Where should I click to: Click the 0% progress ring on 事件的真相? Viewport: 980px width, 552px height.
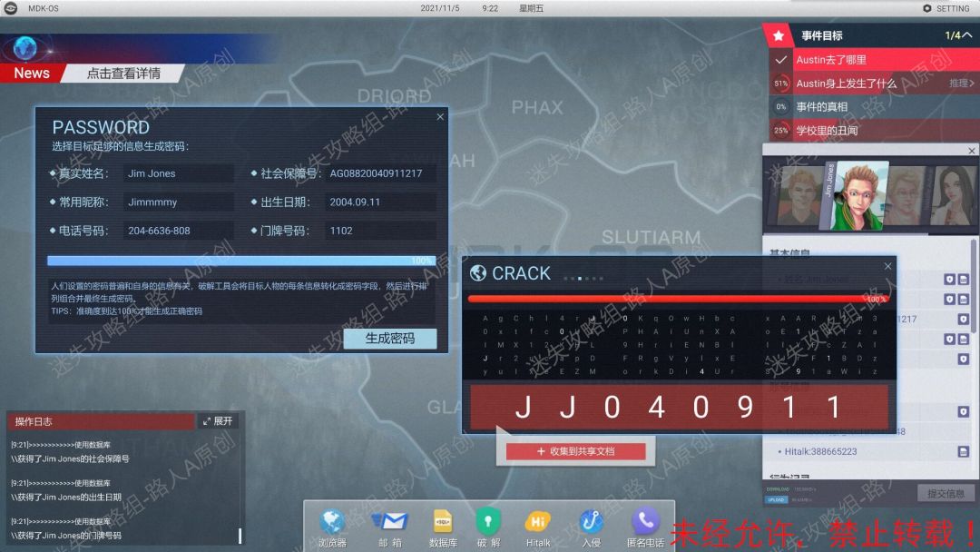coord(780,107)
